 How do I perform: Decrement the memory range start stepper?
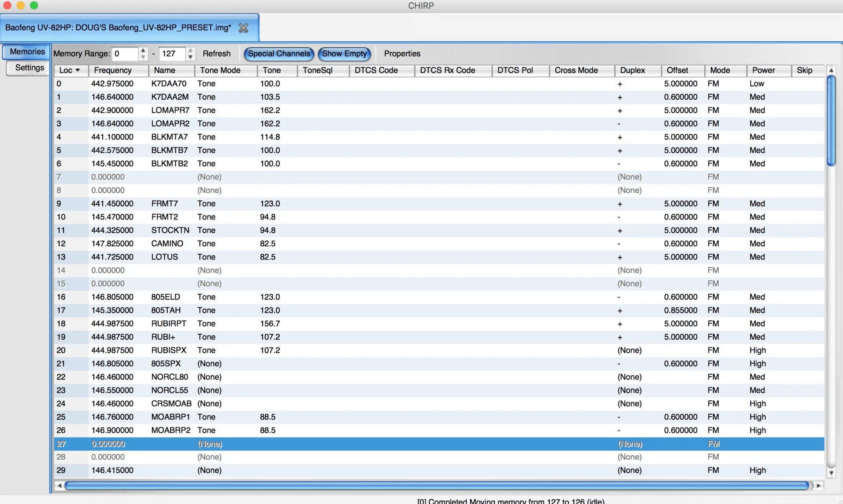[143, 57]
